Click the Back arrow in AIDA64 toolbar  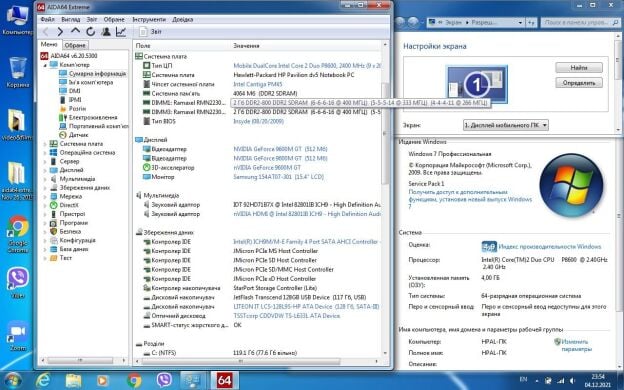(x=45, y=32)
